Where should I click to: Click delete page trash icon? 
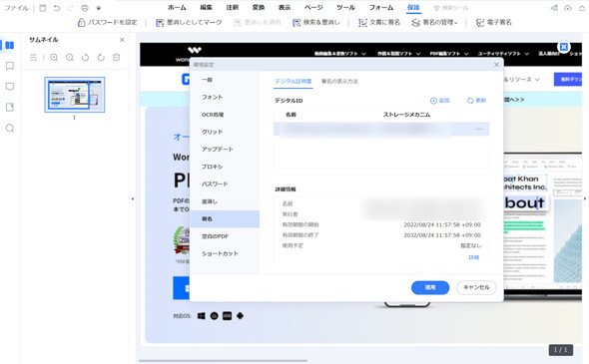pyautogui.click(x=117, y=58)
